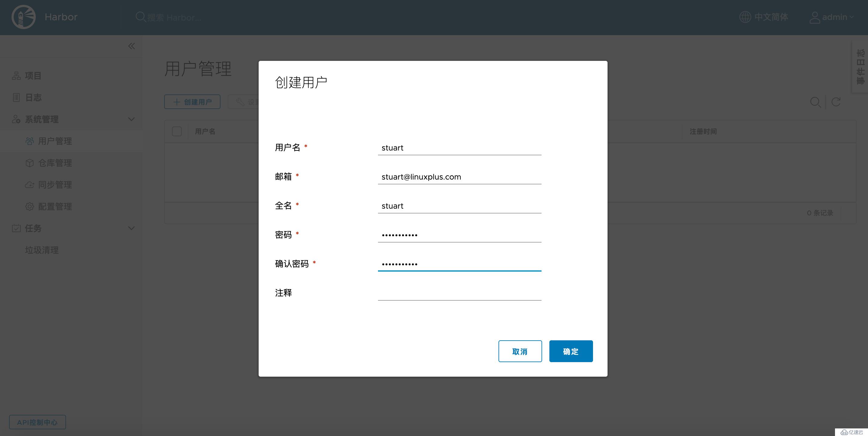The width and height of the screenshot is (868, 436).
Task: Click the refresh user list icon
Action: click(x=836, y=102)
